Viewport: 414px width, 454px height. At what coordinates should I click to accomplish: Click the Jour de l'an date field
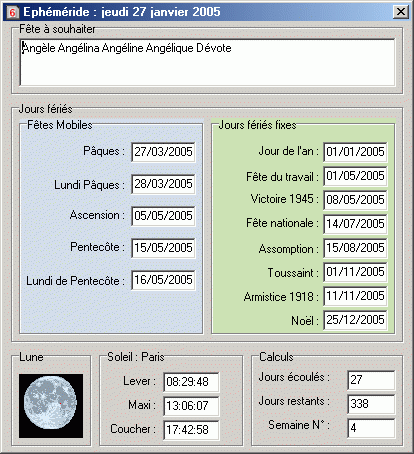(x=355, y=152)
